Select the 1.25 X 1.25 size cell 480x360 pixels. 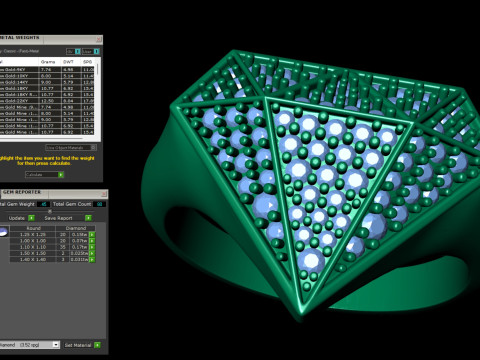[33, 235]
